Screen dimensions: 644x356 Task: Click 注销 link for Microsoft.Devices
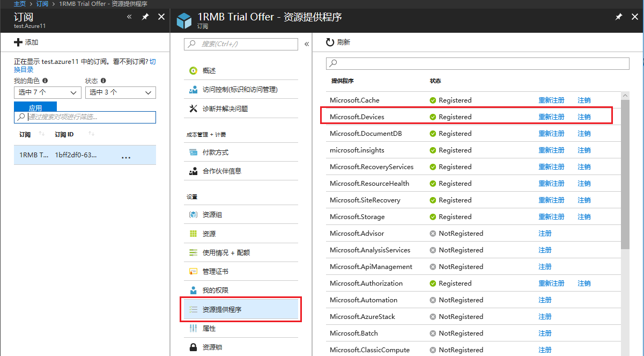(x=584, y=117)
